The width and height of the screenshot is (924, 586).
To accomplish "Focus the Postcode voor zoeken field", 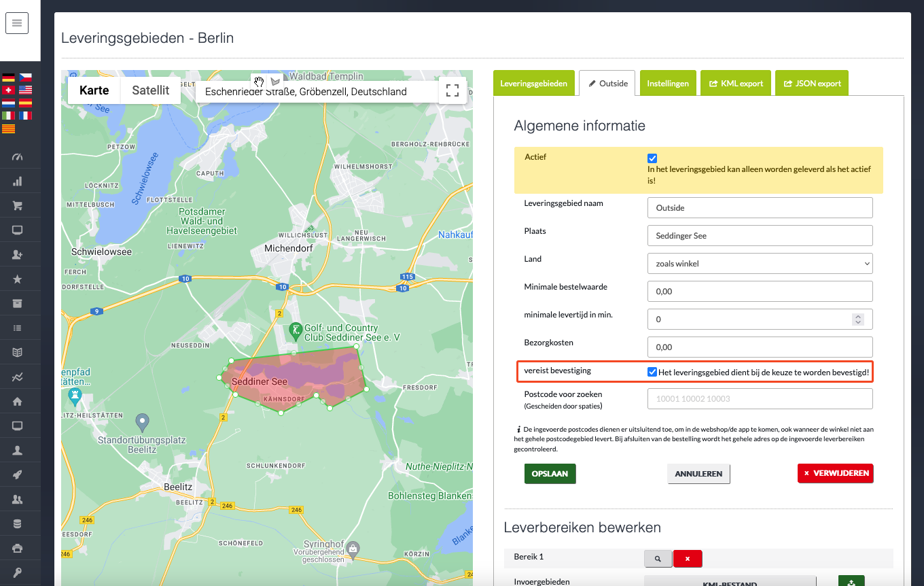I will (x=760, y=399).
